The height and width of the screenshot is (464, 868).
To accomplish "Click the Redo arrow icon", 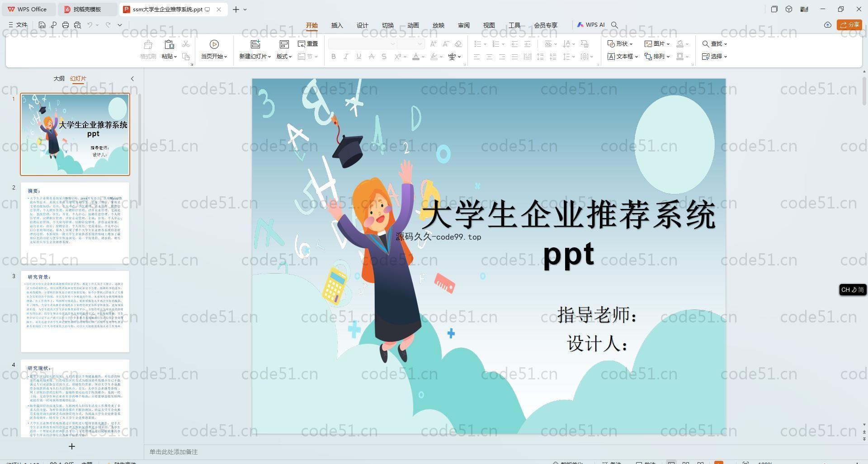I will [108, 25].
